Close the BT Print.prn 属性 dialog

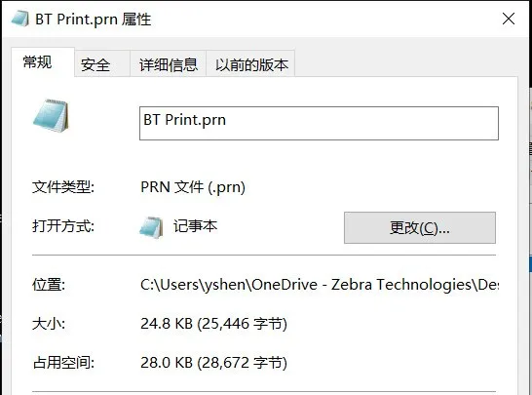click(509, 19)
